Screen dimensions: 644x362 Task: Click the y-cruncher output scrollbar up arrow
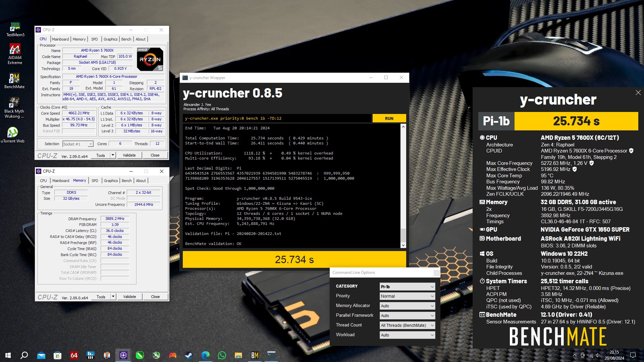[403, 127]
